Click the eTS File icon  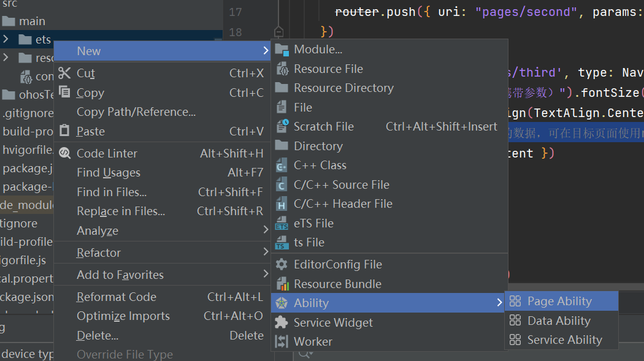pyautogui.click(x=282, y=223)
